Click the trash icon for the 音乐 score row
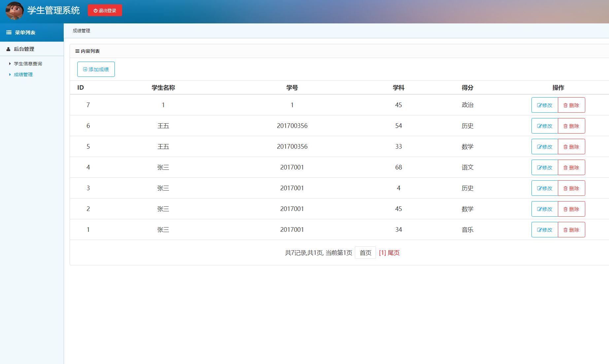Image resolution: width=609 pixels, height=364 pixels. (x=565, y=229)
